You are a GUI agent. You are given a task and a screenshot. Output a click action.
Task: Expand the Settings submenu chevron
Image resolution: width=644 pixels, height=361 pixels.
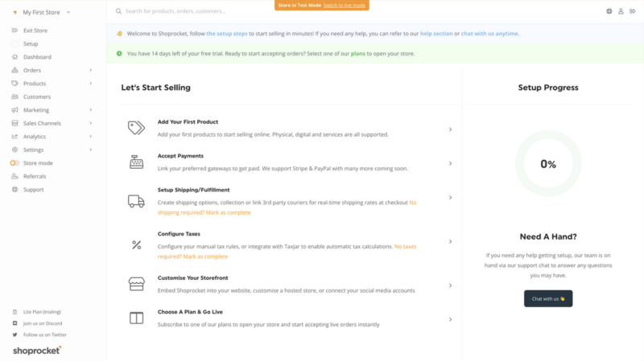pos(90,150)
